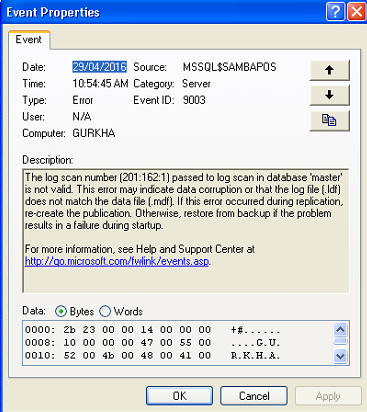Click the Category value Server
The image size is (367, 412).
pos(196,83)
